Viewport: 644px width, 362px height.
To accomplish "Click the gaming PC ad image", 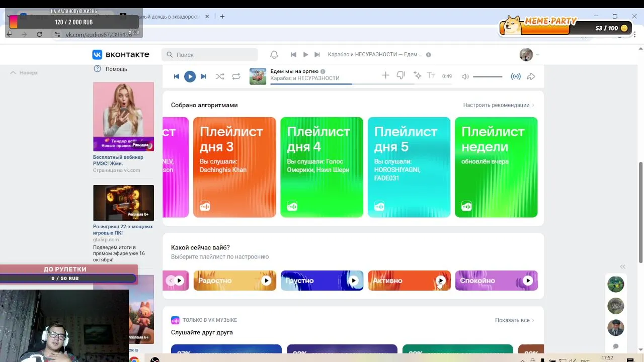I will (x=123, y=203).
